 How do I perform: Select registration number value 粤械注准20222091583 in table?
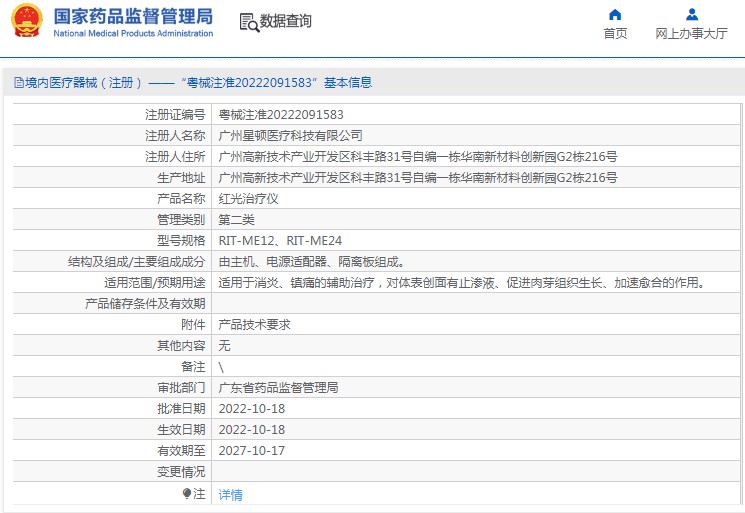(281, 115)
